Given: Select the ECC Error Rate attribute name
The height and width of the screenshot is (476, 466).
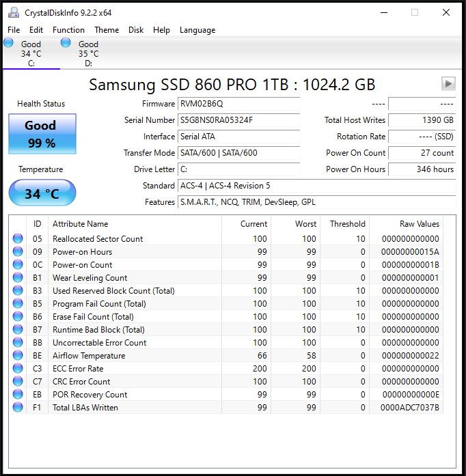Looking at the screenshot, I should (x=78, y=369).
